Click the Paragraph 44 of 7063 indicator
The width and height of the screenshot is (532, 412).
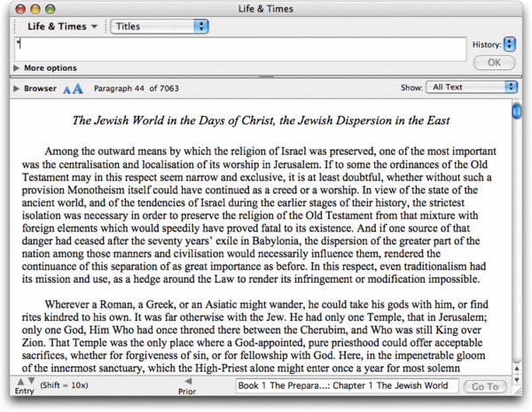click(x=136, y=89)
